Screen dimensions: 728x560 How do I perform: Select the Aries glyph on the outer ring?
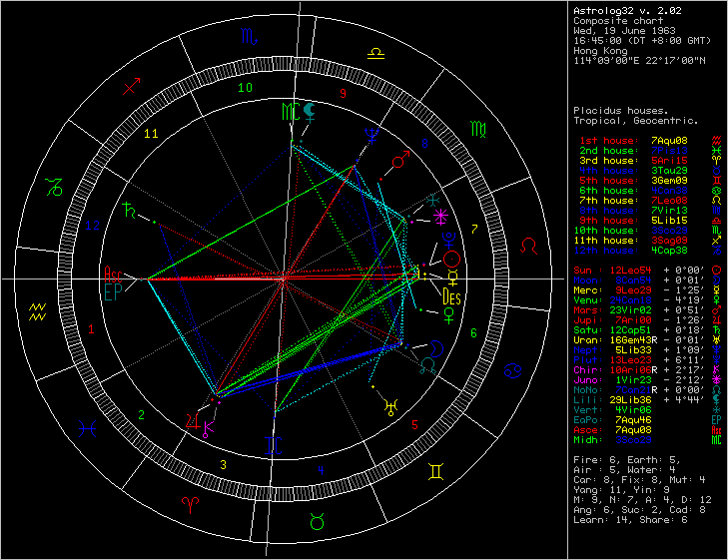tap(184, 507)
